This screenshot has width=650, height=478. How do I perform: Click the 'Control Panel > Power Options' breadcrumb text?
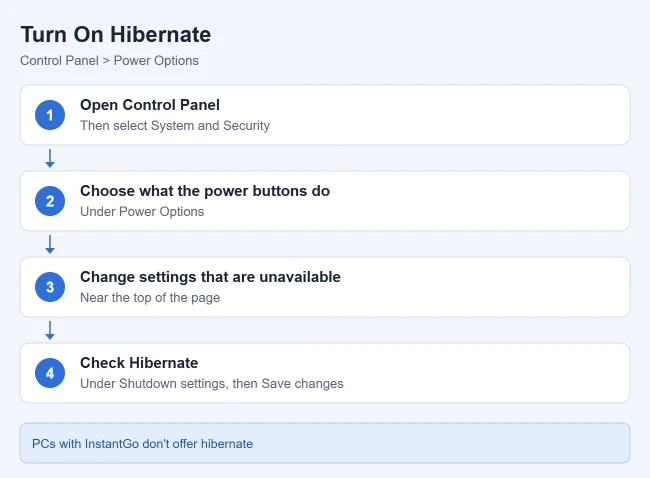pyautogui.click(x=109, y=61)
